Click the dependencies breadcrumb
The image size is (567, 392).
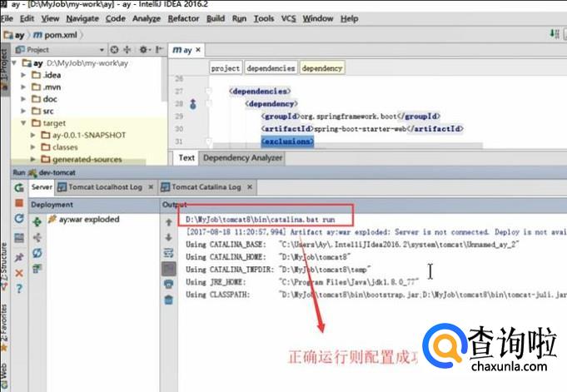click(271, 68)
